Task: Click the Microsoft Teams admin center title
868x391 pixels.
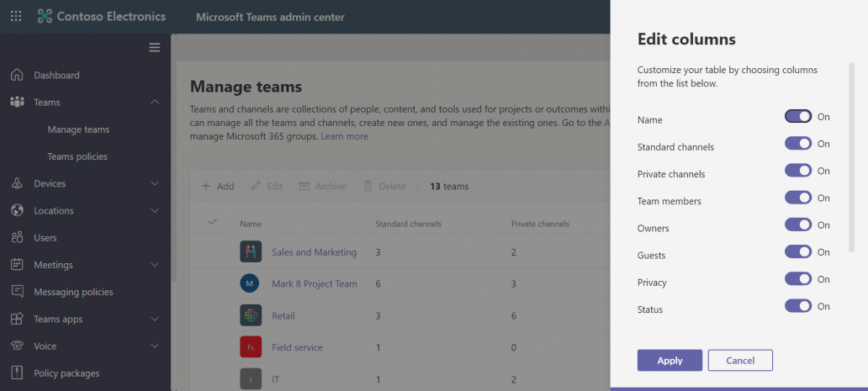Action: point(270,17)
